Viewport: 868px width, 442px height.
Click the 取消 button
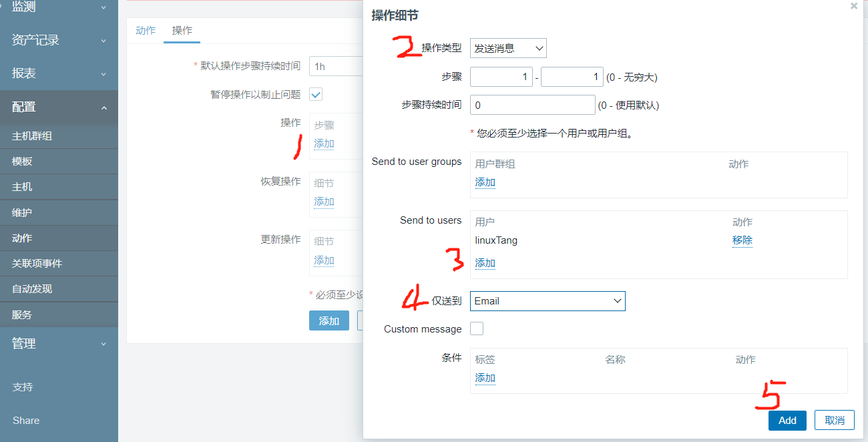[835, 420]
